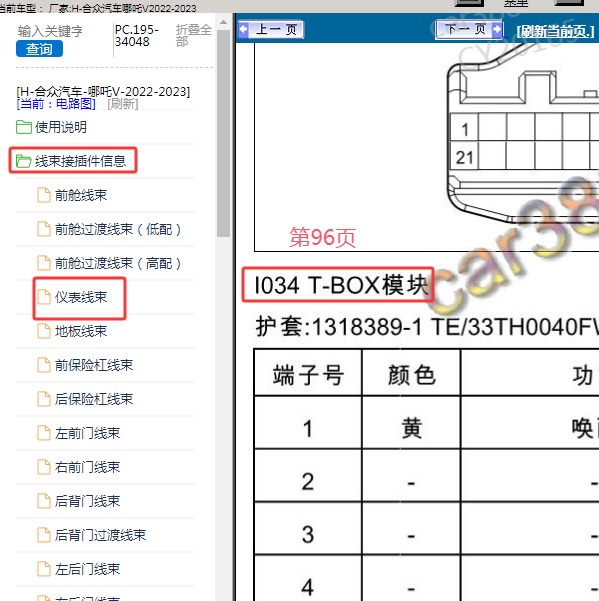Go to previous page with 上一页
This screenshot has width=599, height=601.
coord(271,30)
